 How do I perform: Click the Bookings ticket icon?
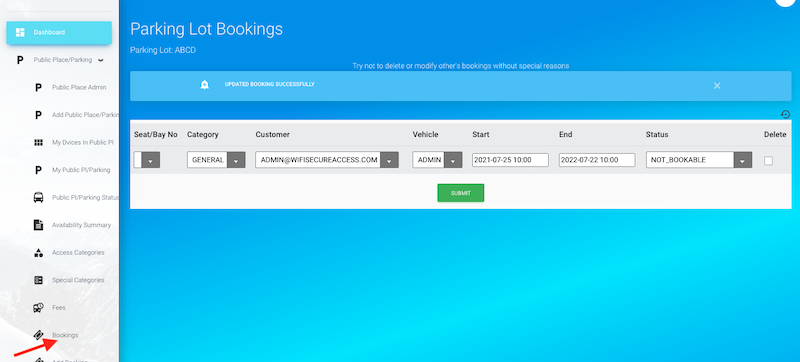pos(38,335)
